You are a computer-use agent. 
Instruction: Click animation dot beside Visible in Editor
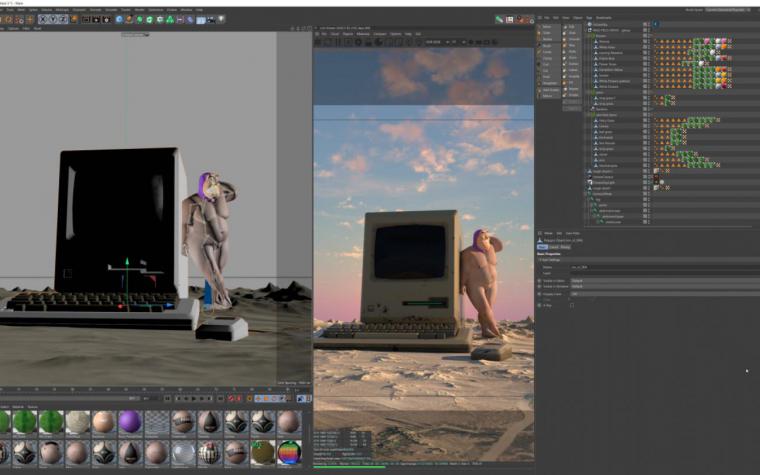[539, 281]
